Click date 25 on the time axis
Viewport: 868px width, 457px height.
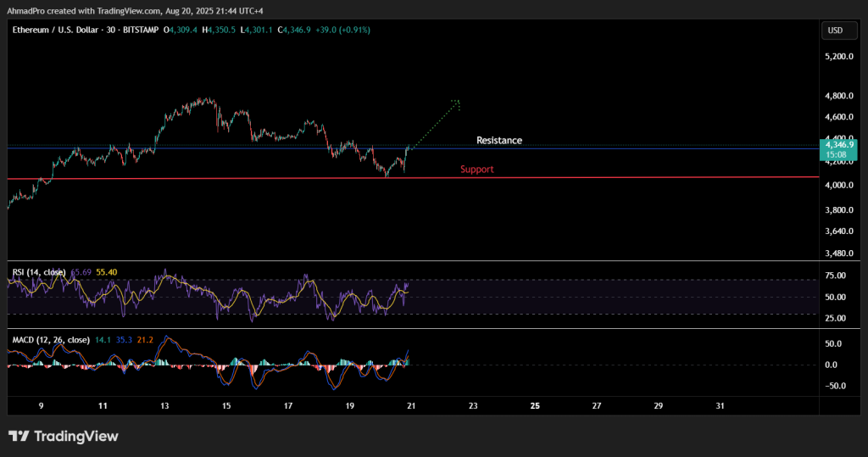coord(535,406)
